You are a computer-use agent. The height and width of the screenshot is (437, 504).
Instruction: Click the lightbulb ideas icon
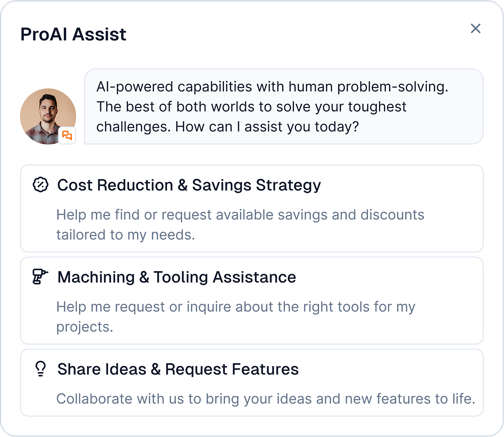(x=40, y=368)
